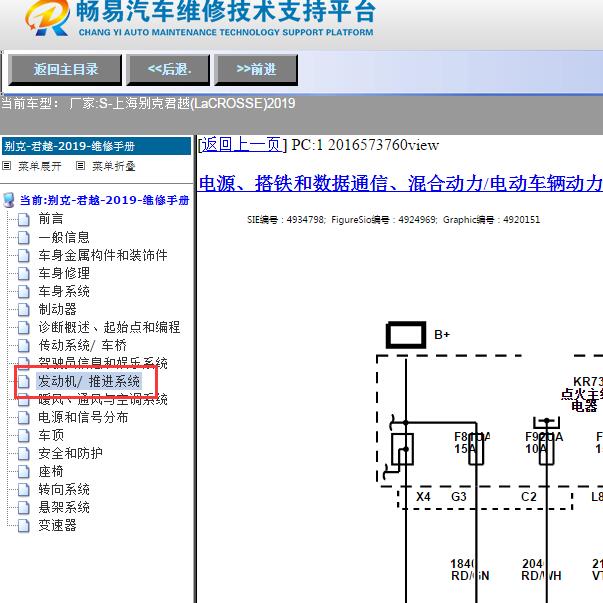Click the page icon beside 制动器
Screen dimensions: 603x603
(24, 310)
